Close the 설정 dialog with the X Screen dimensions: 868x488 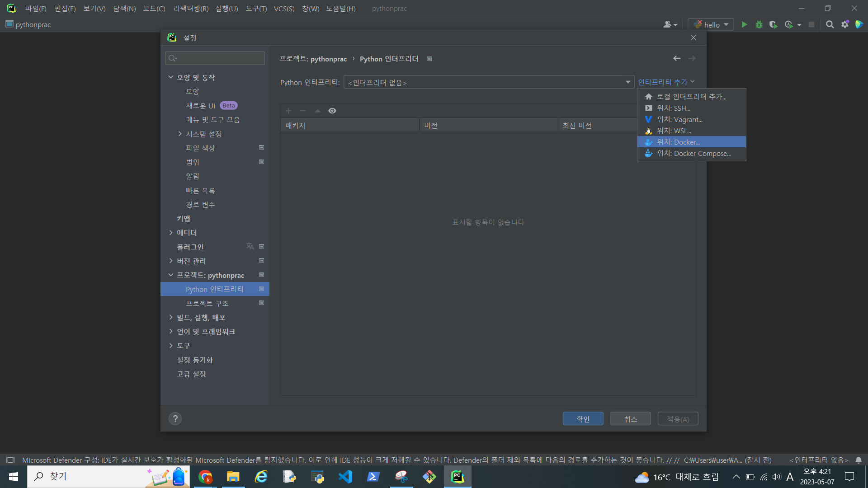(x=693, y=38)
